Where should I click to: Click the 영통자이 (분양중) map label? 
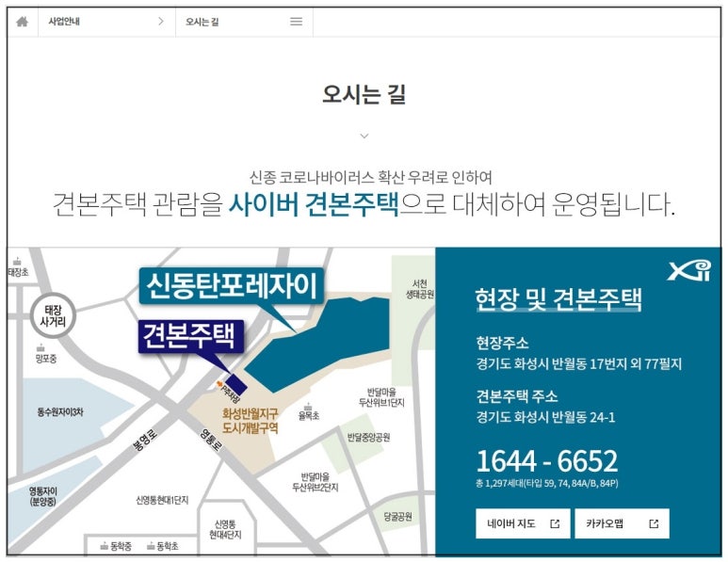[x=42, y=496]
